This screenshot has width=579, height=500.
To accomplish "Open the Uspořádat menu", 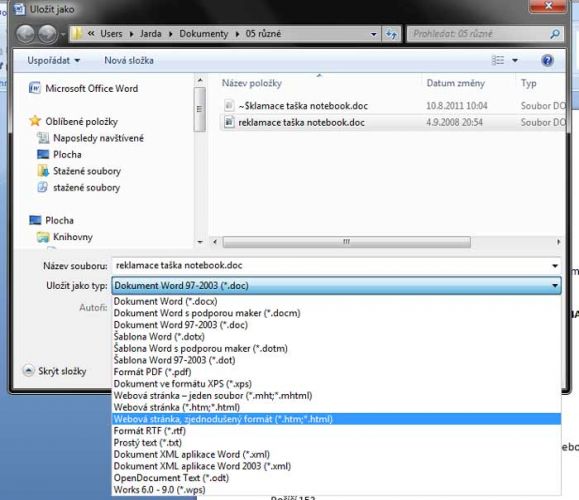I will coord(54,60).
